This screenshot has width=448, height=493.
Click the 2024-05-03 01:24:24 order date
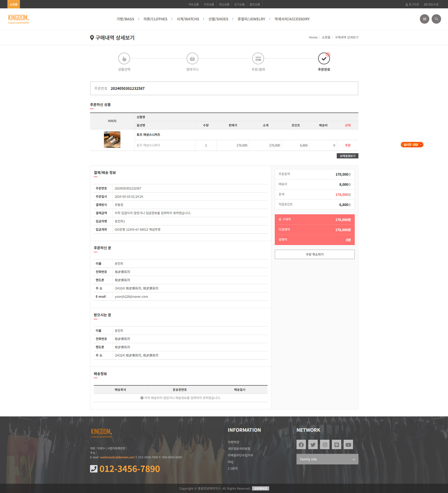(129, 197)
